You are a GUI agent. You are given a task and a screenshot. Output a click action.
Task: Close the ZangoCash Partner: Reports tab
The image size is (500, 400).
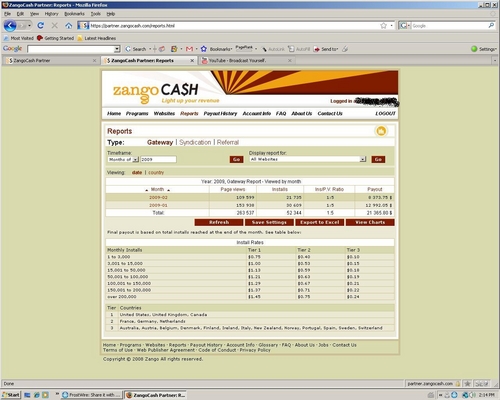[192, 61]
